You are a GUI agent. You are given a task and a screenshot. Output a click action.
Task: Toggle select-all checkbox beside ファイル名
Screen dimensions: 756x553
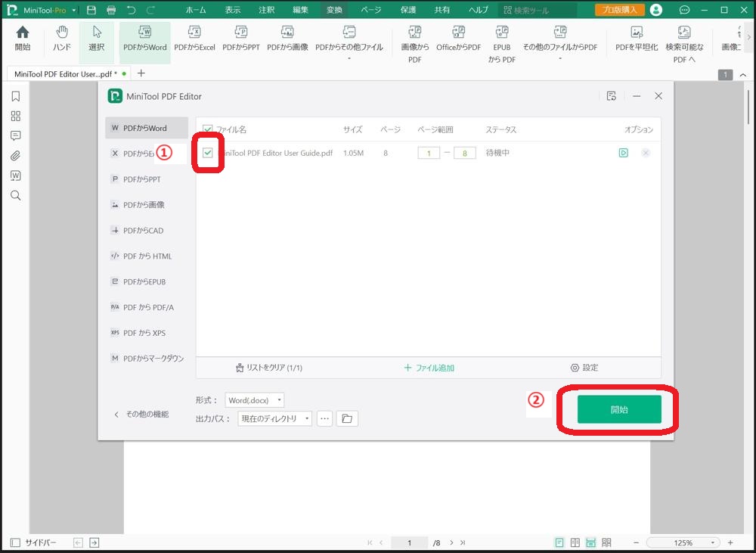[208, 129]
